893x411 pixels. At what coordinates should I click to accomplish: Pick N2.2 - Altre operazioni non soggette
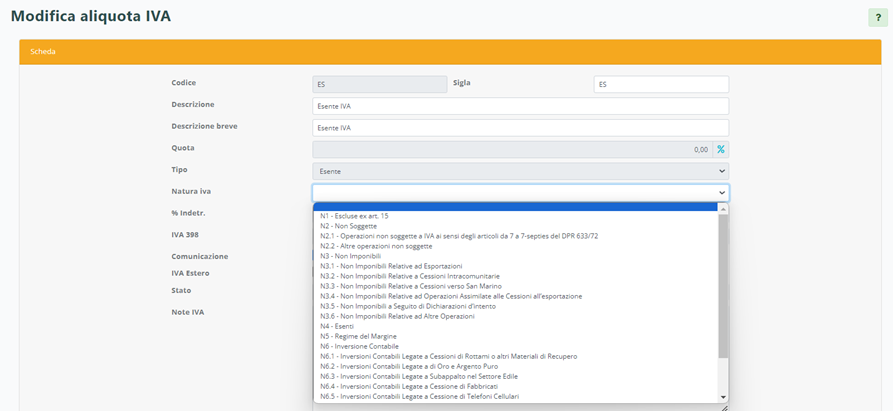click(376, 245)
